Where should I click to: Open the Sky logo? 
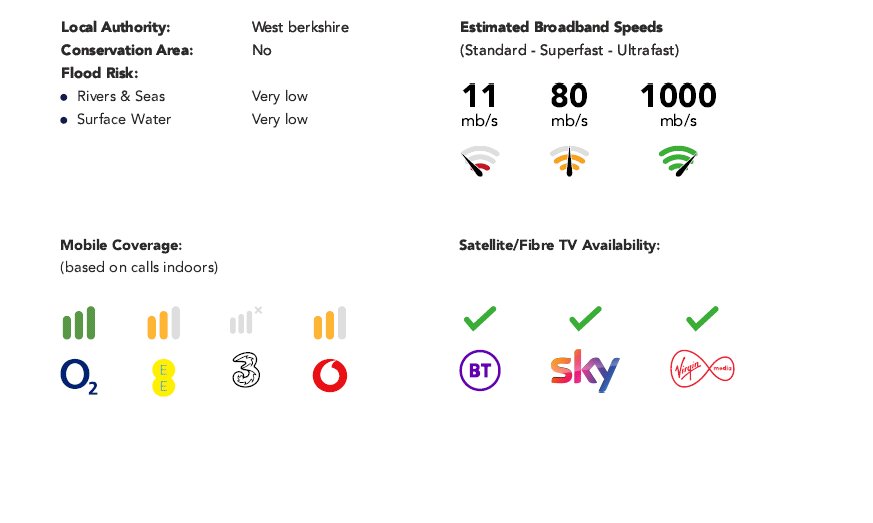coord(585,370)
